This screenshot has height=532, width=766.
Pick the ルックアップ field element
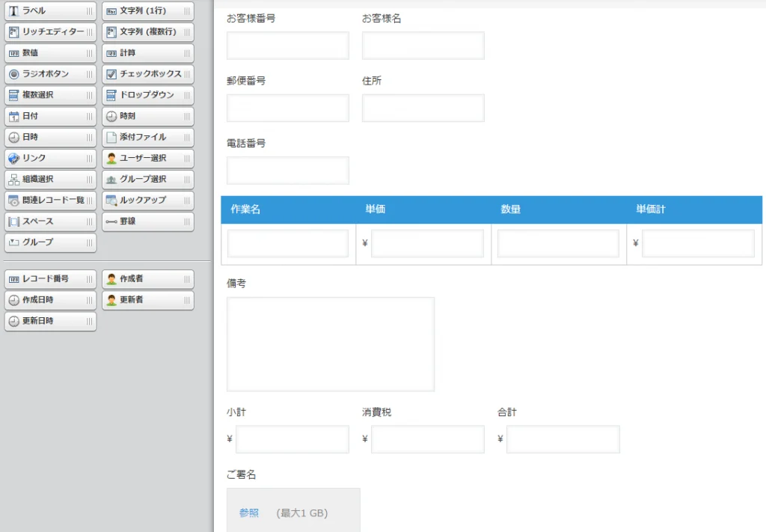tap(147, 201)
